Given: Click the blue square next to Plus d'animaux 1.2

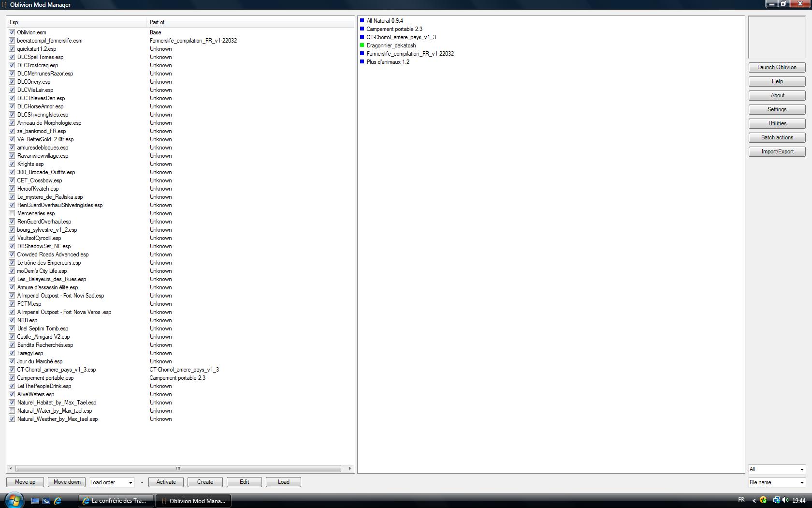Looking at the screenshot, I should tap(362, 62).
